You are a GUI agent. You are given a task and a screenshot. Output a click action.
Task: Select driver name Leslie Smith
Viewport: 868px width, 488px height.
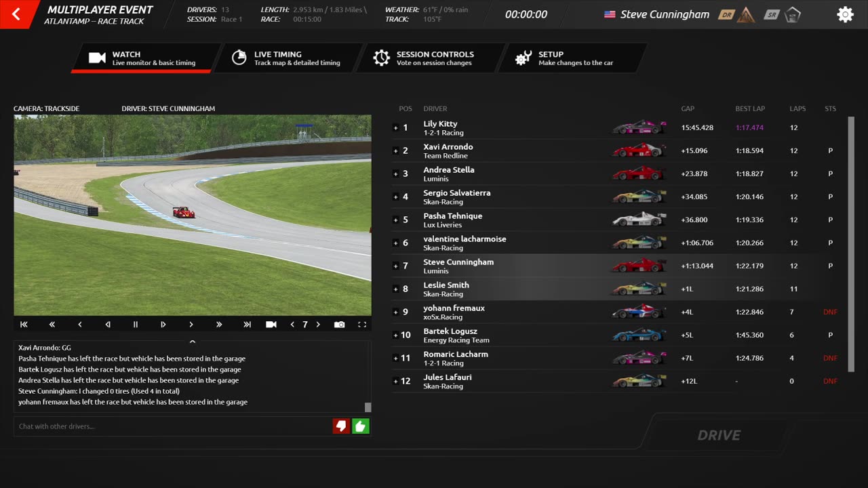point(446,285)
